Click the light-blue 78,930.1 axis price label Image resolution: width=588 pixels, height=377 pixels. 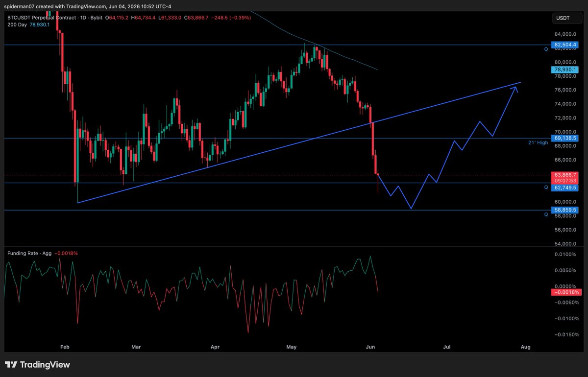[565, 70]
